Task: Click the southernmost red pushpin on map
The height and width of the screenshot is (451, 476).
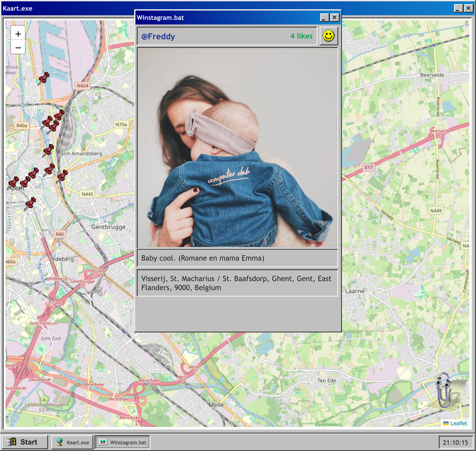Action: tap(30, 203)
